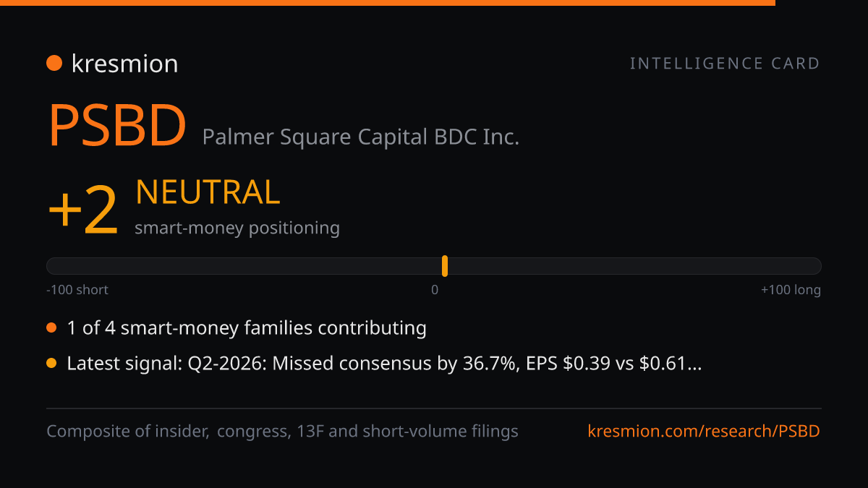Image resolution: width=868 pixels, height=488 pixels.
Task: Click the 0 midpoint scale label
Action: click(435, 290)
